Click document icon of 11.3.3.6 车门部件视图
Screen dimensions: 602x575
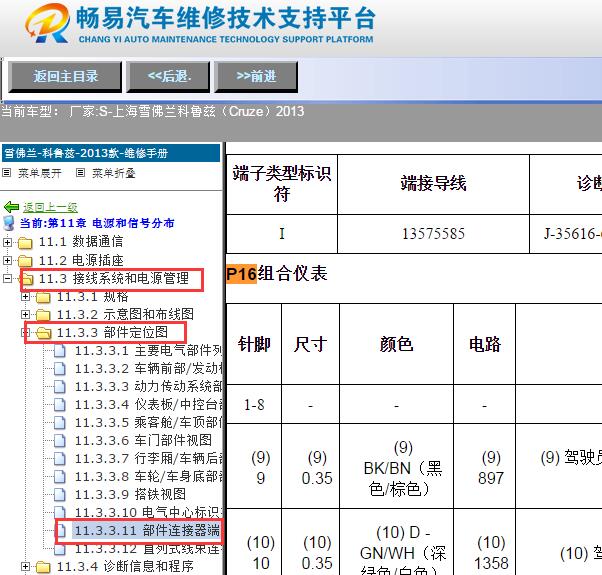tap(60, 441)
